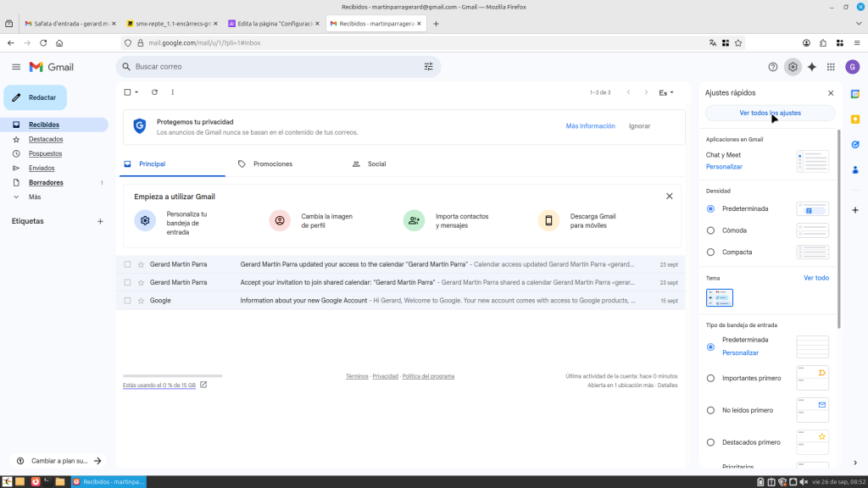Click the Help question mark icon

point(772,67)
